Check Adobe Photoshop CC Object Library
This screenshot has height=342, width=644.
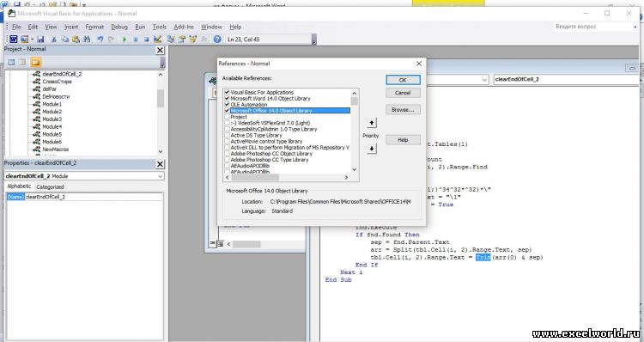pyautogui.click(x=228, y=153)
